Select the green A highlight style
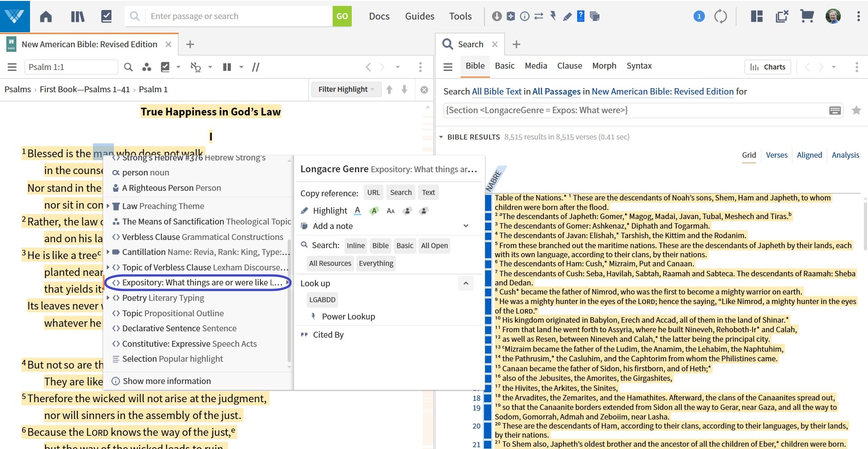This screenshot has width=868, height=449. click(374, 210)
